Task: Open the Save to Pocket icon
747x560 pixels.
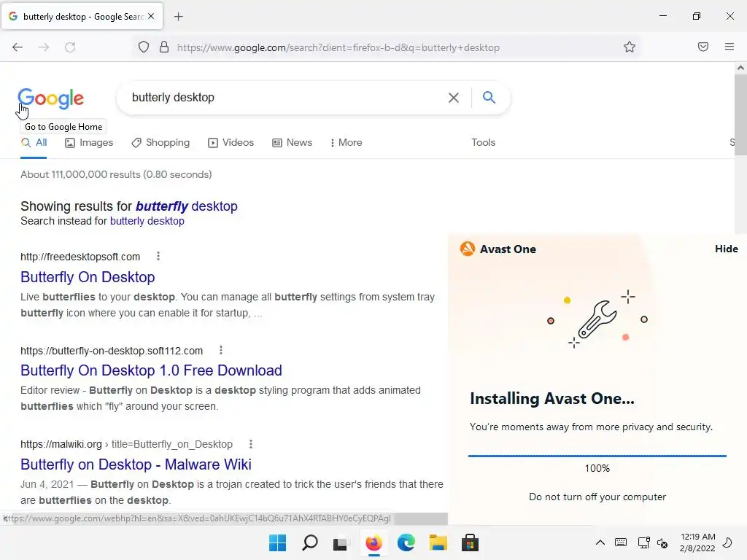Action: [703, 47]
